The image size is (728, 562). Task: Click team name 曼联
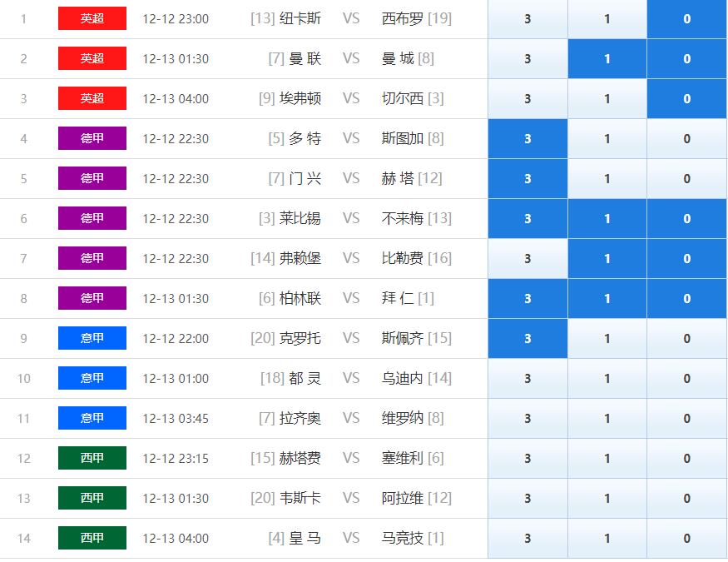click(x=305, y=58)
